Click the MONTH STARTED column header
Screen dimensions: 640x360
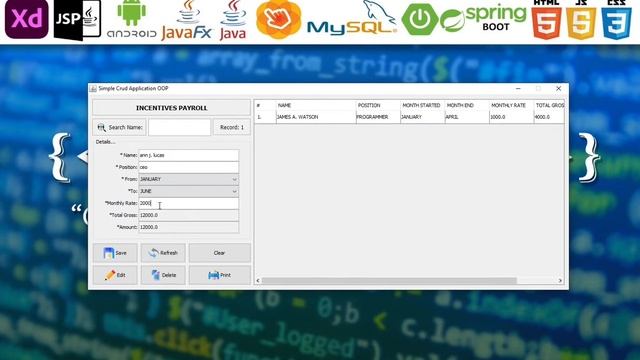click(422, 105)
